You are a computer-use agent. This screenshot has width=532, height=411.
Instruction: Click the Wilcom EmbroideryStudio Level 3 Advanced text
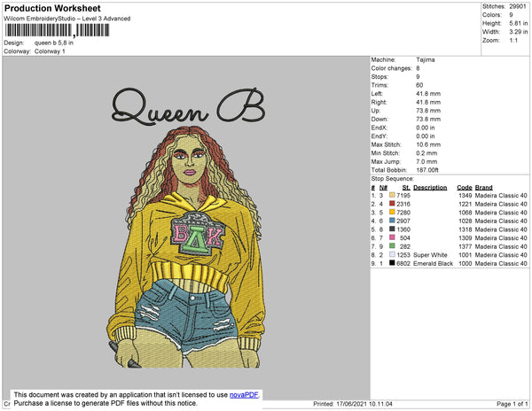point(67,19)
